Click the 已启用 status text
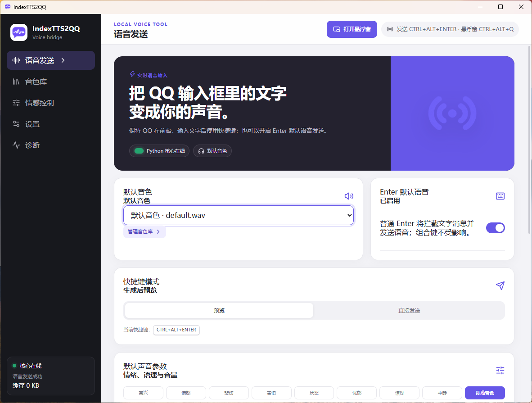Viewport: 532px width, 403px height. (x=390, y=201)
